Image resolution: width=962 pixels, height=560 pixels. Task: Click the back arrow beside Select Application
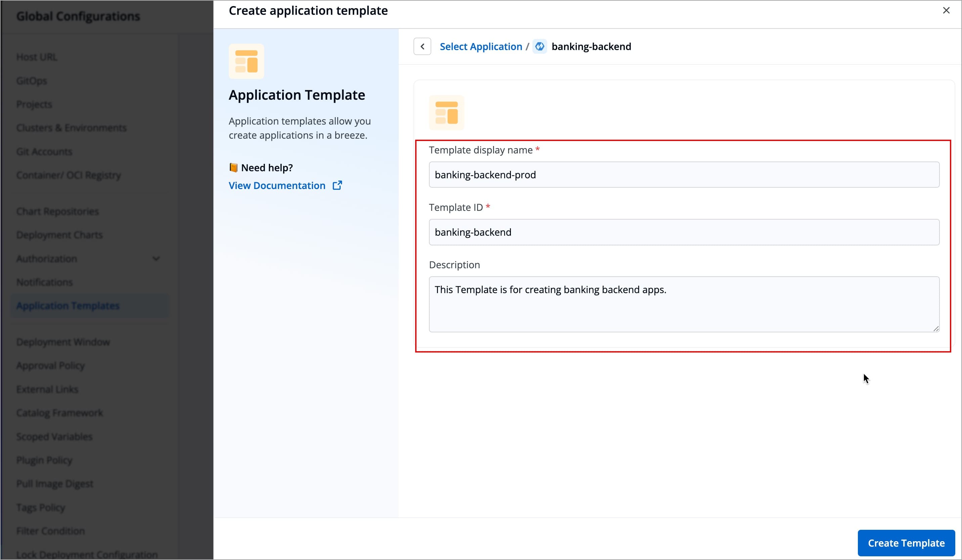(x=422, y=46)
